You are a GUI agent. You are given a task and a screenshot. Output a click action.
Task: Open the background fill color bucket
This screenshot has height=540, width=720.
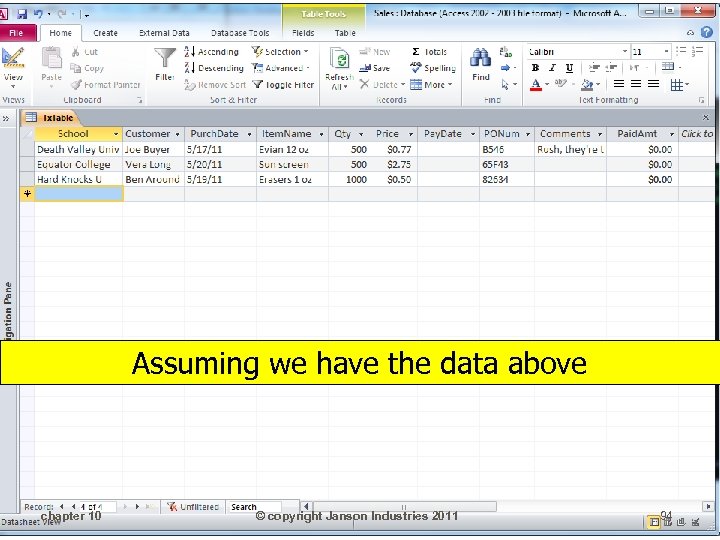pyautogui.click(x=587, y=84)
